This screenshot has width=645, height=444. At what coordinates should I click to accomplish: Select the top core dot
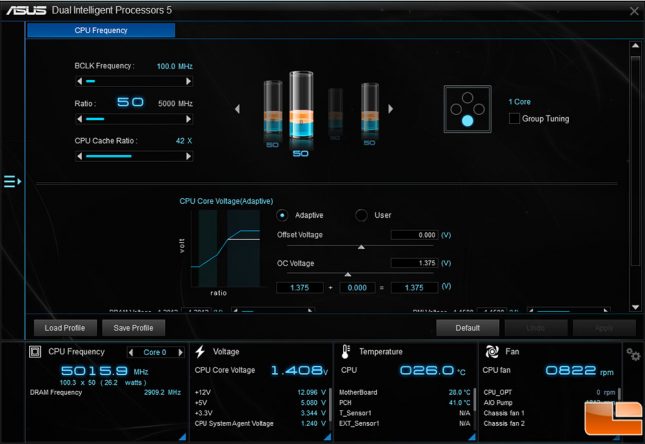pos(467,98)
